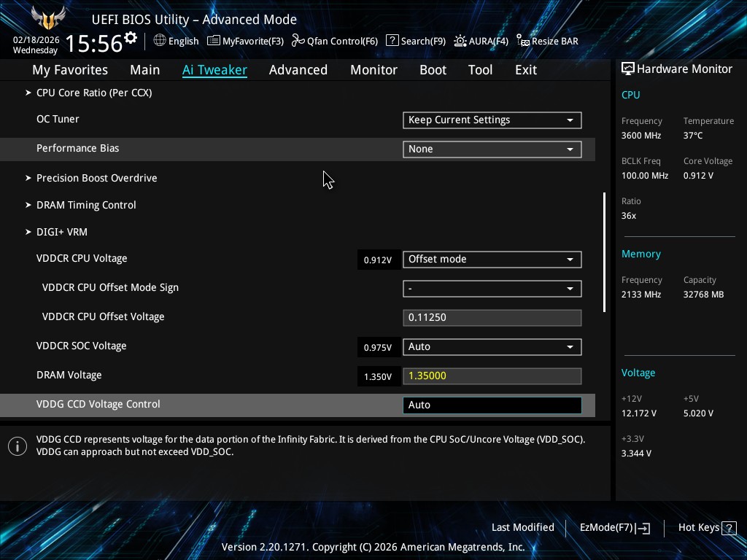Click the info icon in the help area
747x560 pixels.
tap(18, 446)
